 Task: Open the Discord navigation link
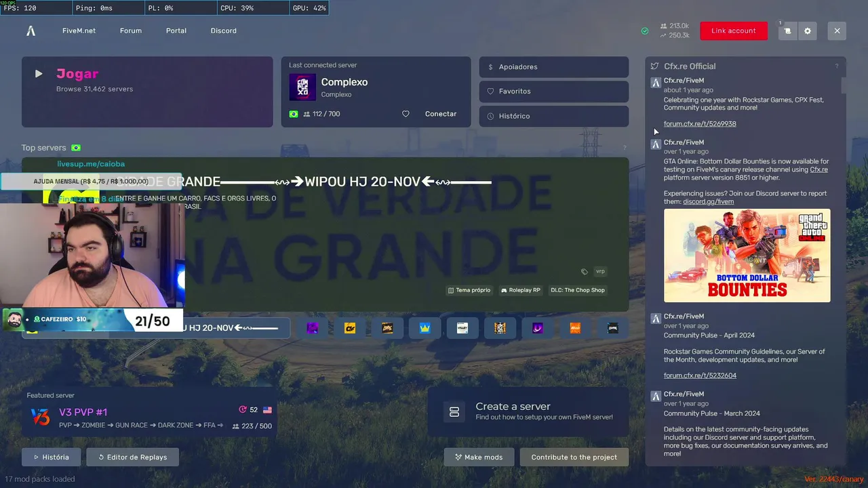(x=224, y=30)
